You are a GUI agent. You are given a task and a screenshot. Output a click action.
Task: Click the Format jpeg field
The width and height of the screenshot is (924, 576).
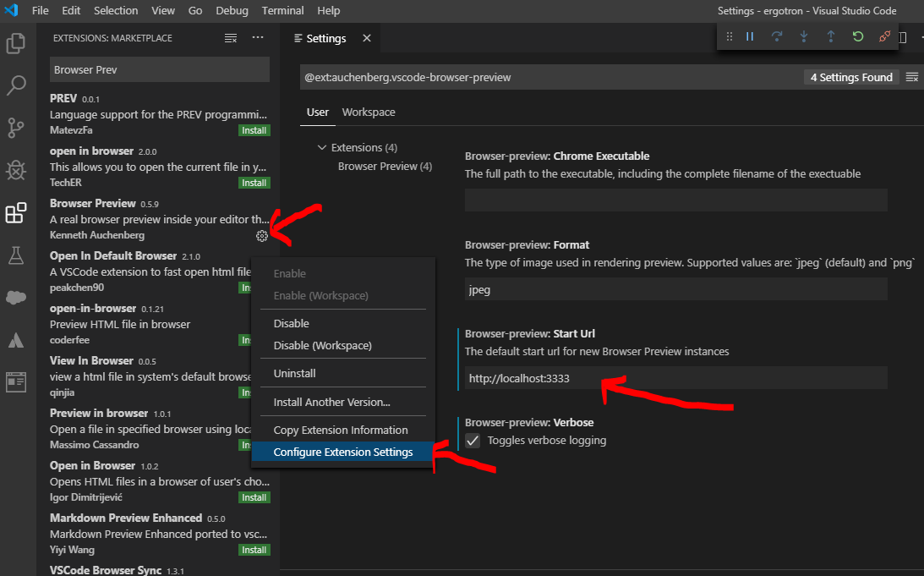(x=676, y=289)
